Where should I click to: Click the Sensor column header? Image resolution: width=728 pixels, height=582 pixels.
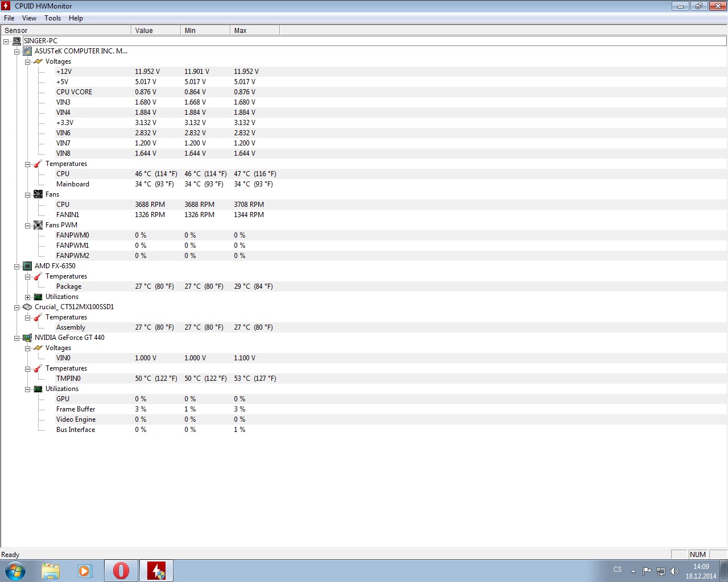pos(66,30)
